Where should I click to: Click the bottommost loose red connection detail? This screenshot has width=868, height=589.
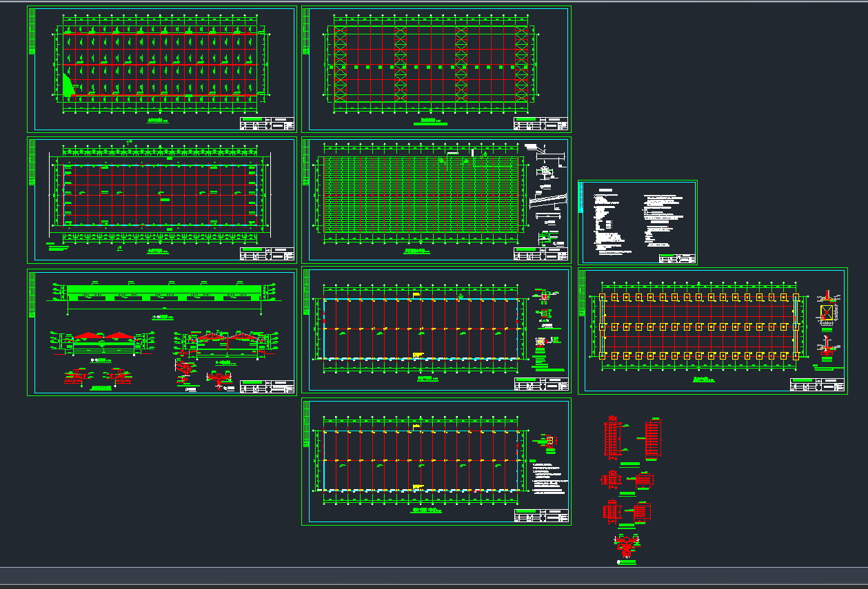pos(627,546)
